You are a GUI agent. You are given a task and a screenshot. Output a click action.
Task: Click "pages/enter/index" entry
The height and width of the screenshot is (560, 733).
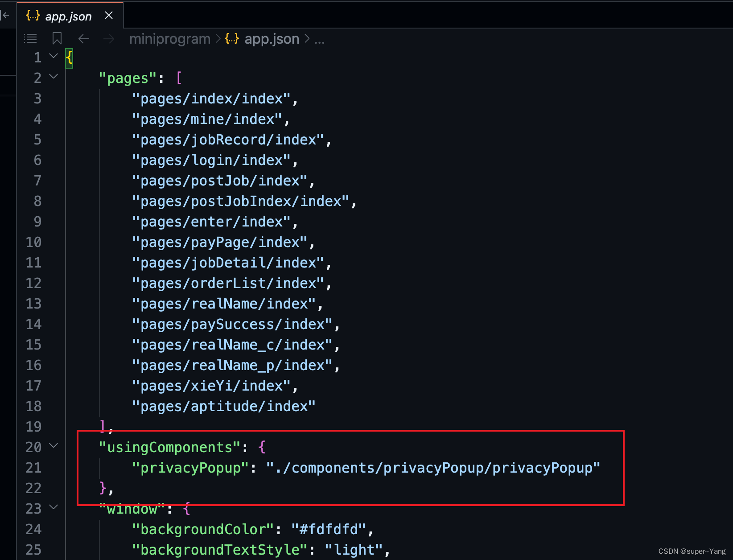point(211,222)
